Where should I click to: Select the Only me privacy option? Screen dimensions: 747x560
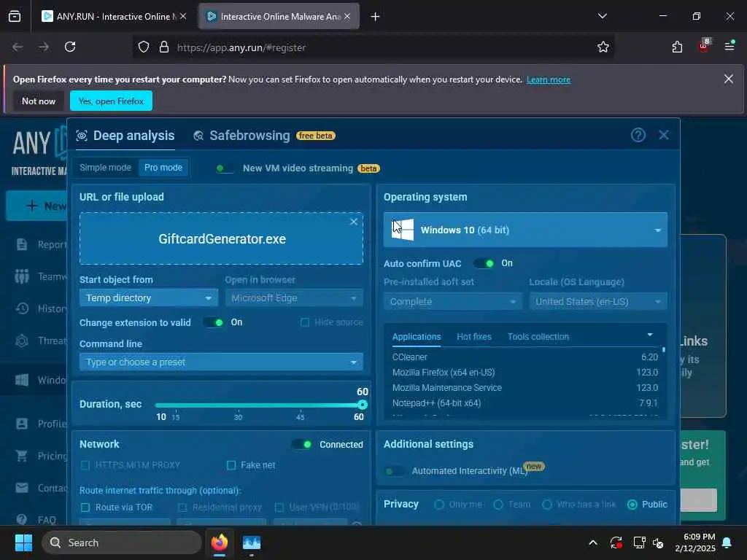[x=439, y=505]
